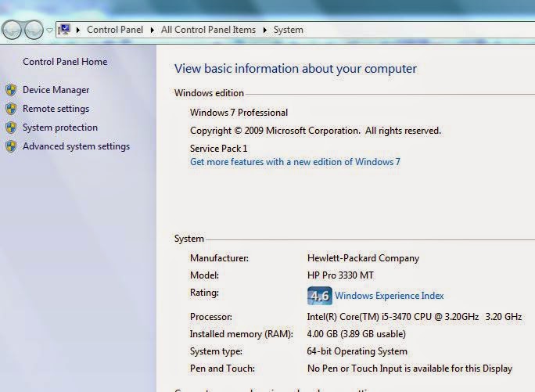Click the Processor label
Screen dimensions: 535x392
[x=211, y=317]
